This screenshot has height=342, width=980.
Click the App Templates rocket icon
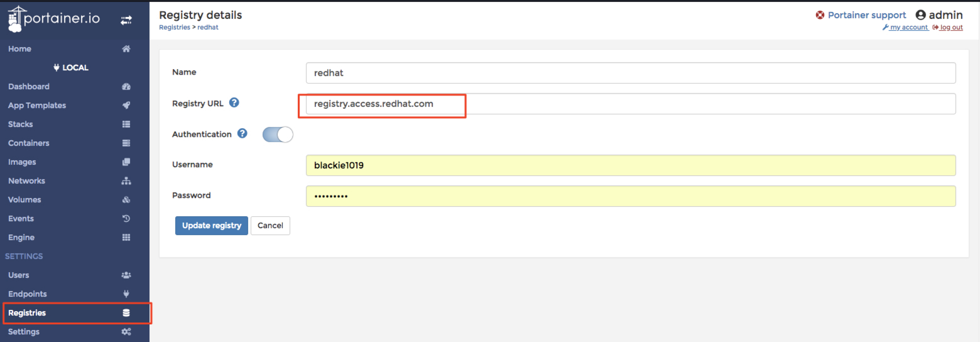click(x=126, y=105)
